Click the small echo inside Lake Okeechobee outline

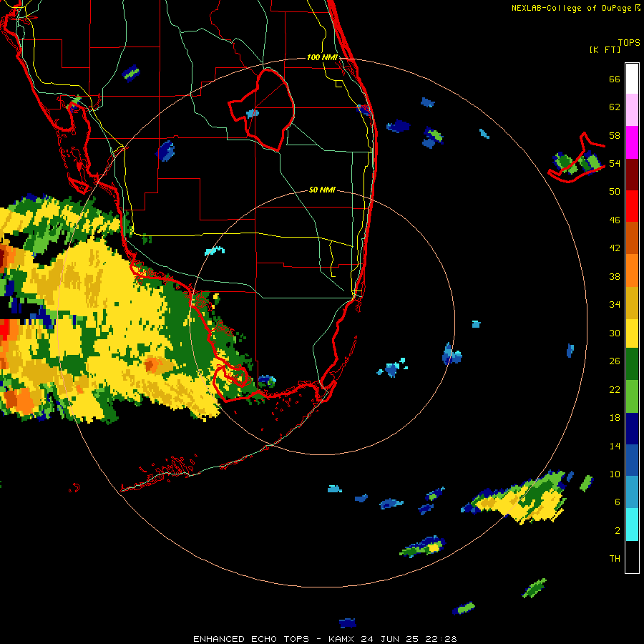(x=253, y=113)
